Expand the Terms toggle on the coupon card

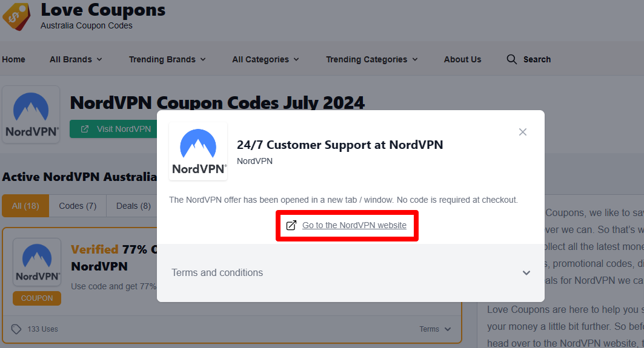point(435,329)
